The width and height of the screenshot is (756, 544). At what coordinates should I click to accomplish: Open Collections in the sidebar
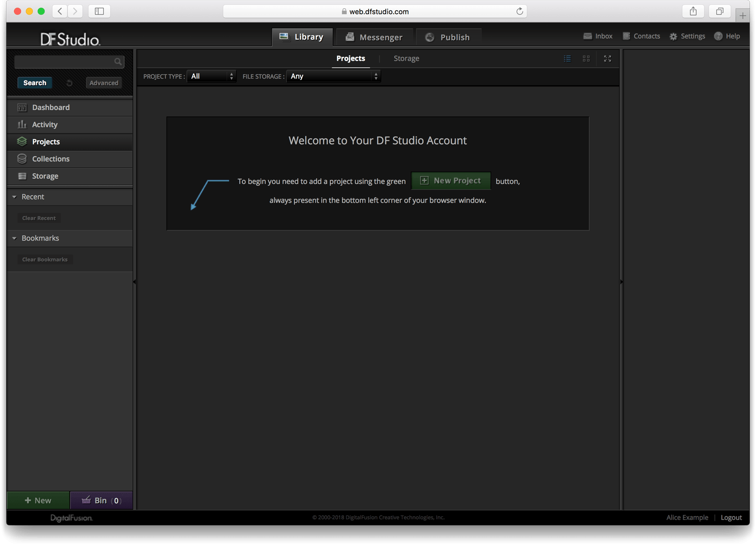tap(70, 159)
